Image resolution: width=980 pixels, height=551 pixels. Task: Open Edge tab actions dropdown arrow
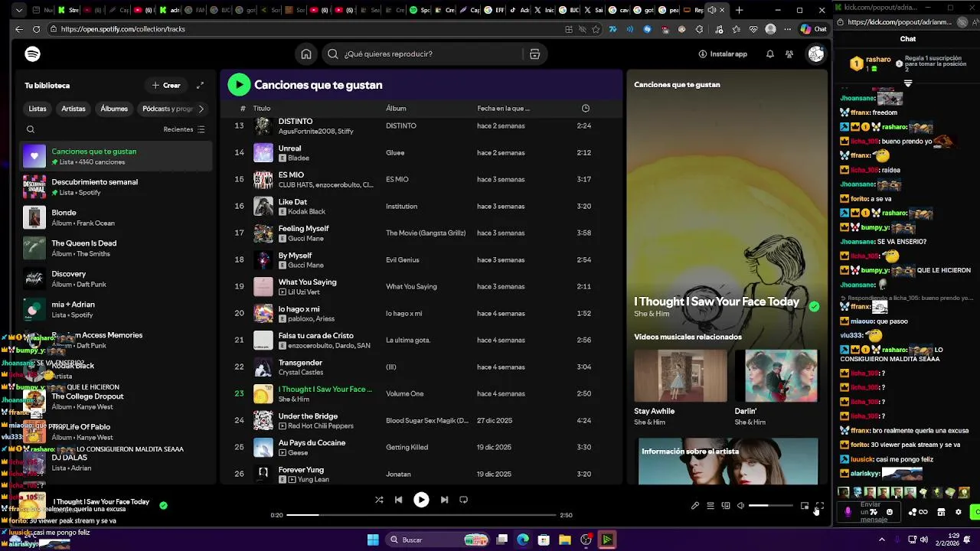[x=19, y=10]
